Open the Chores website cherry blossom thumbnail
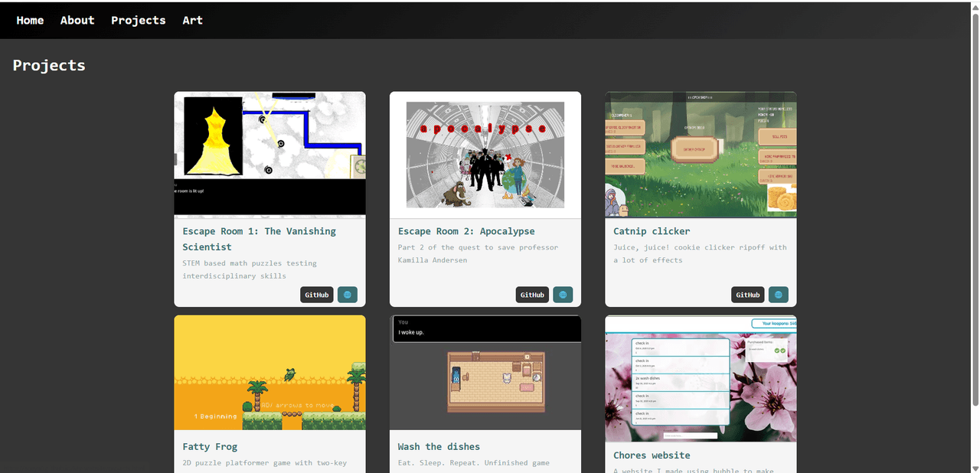This screenshot has height=473, width=980. tap(701, 379)
